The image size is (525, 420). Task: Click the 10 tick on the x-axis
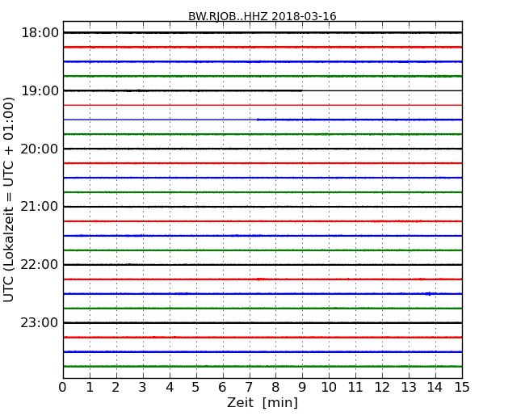329,387
